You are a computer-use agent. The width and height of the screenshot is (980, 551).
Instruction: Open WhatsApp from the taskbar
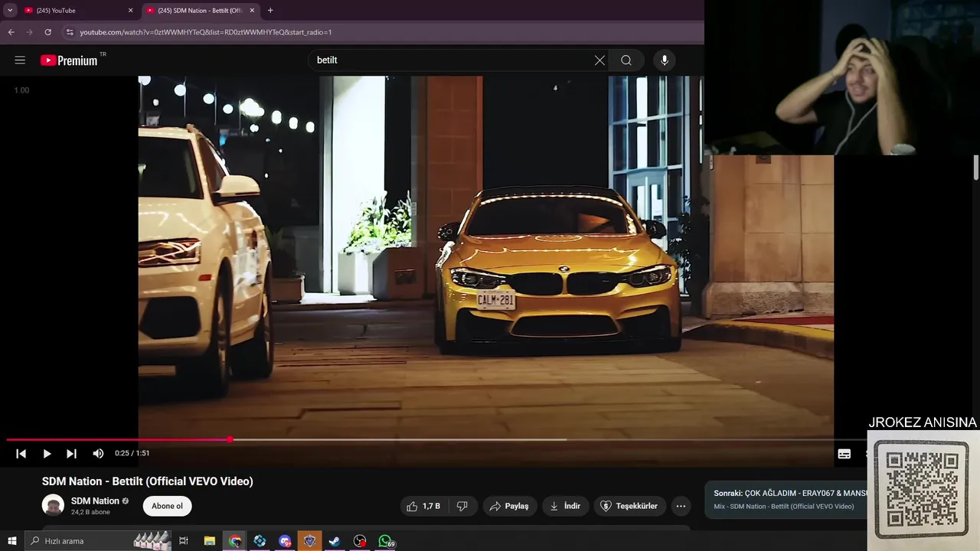386,541
